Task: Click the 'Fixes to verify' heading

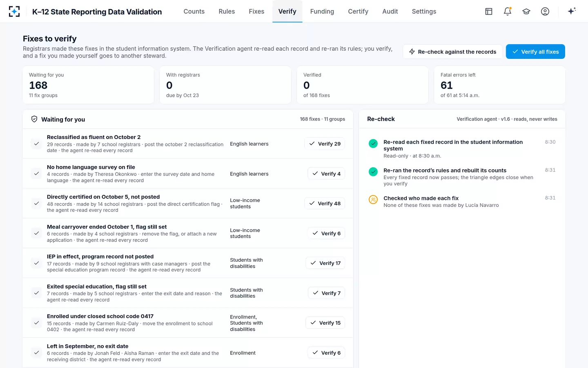Action: 50,39
